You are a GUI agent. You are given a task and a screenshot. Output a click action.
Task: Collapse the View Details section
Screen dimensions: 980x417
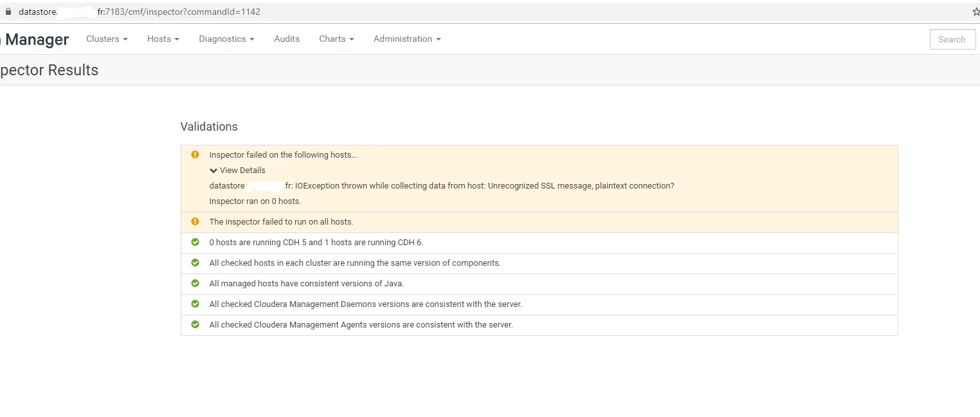click(x=237, y=171)
